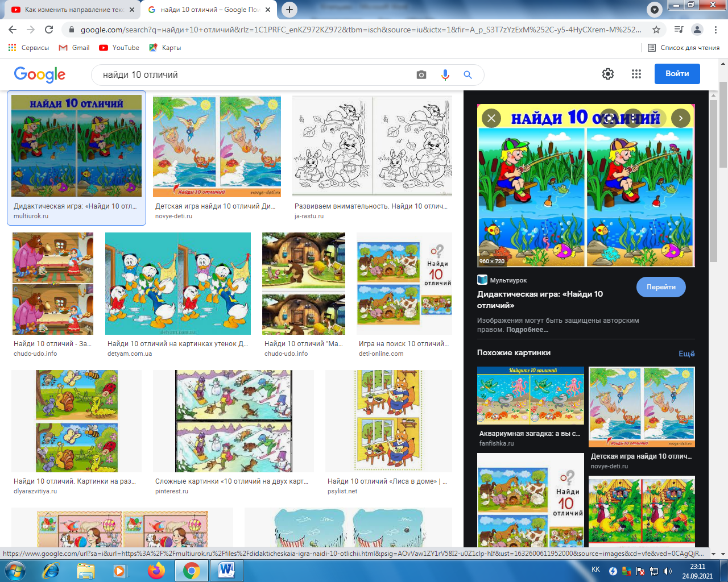Bookmark this page with the star icon

(656, 30)
